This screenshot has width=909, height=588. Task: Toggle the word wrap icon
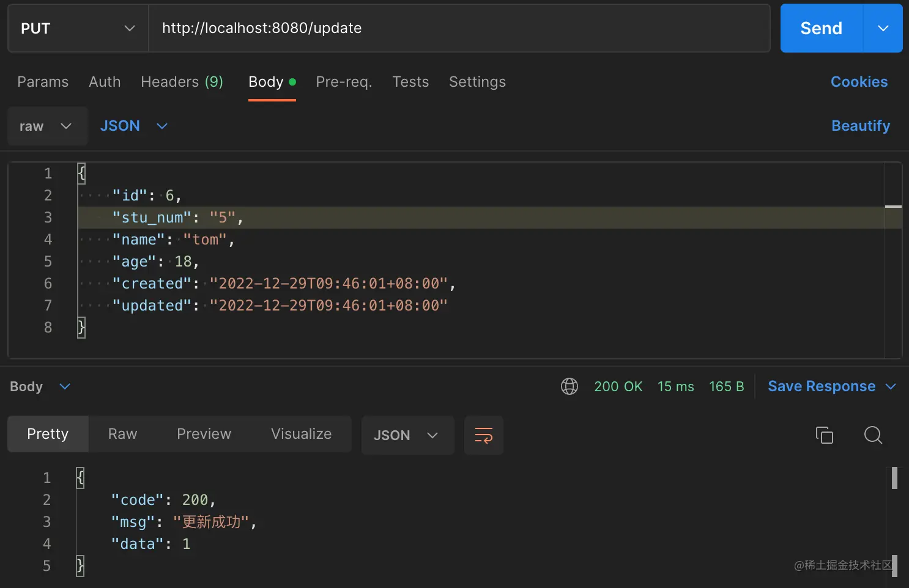pyautogui.click(x=484, y=435)
